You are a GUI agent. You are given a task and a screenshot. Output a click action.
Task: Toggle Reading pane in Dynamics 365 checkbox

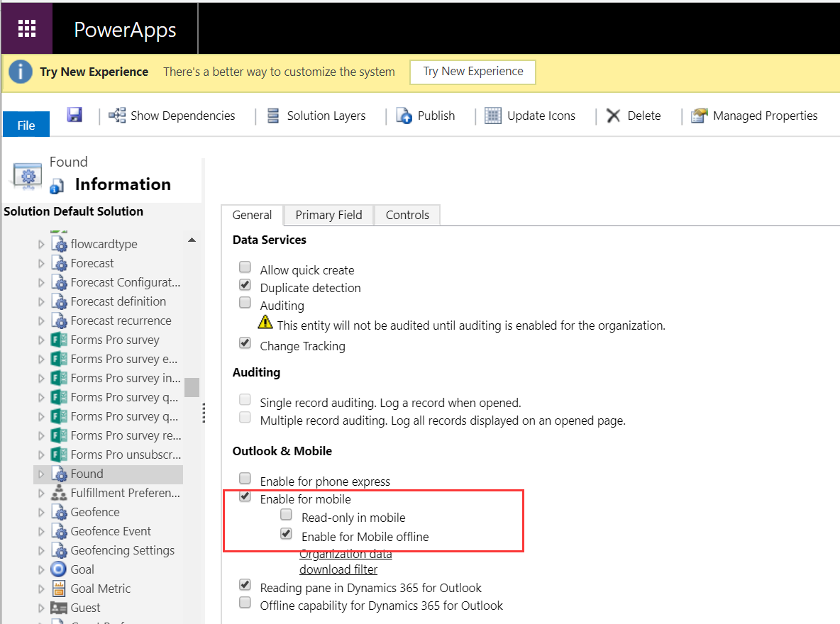(x=245, y=584)
